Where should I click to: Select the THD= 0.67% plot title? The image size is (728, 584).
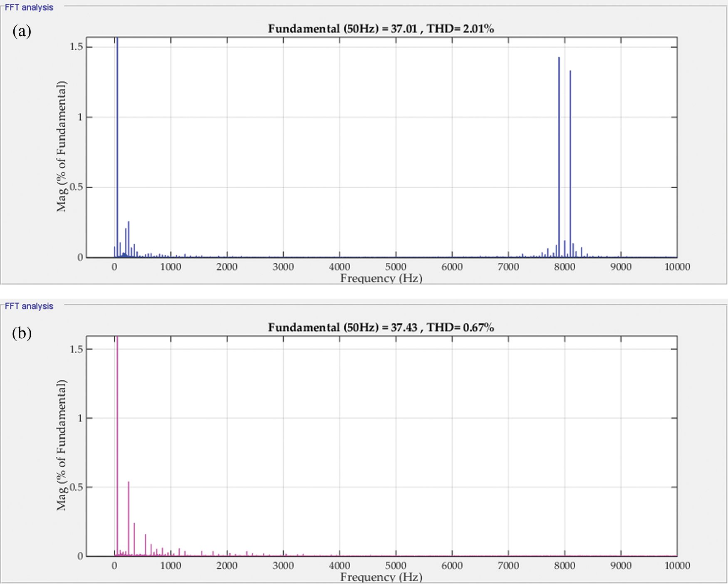point(381,328)
